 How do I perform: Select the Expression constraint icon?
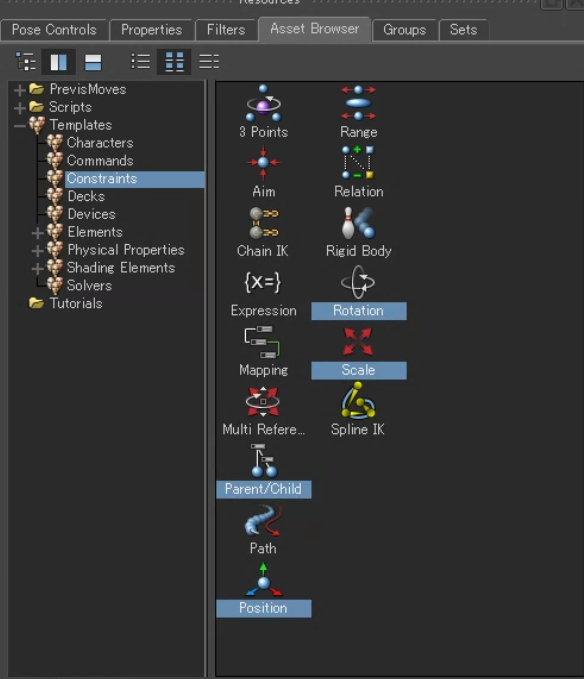[263, 282]
